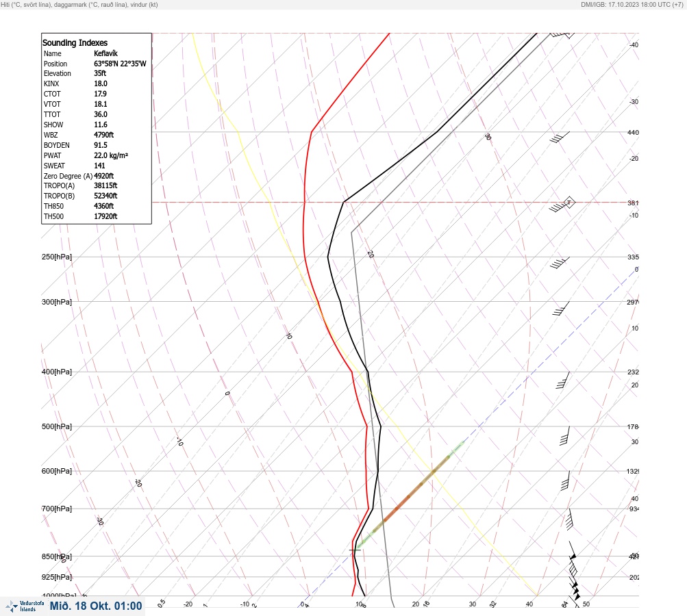Click the TROPO(B) value '52340ft'

coord(105,196)
